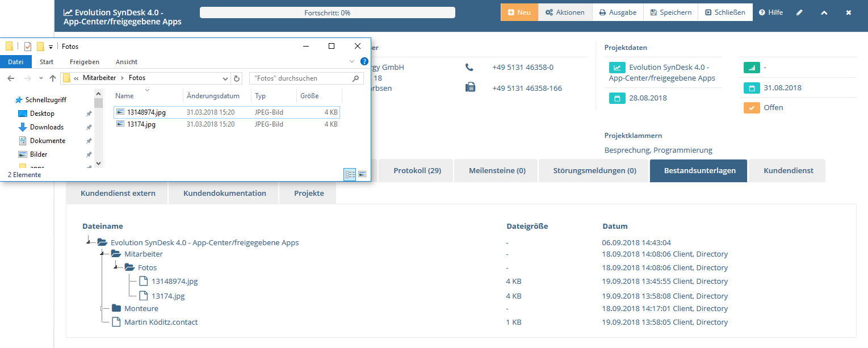Open the Explorer recent locations dropdown
Viewport: 868px width, 348px height.
point(41,78)
